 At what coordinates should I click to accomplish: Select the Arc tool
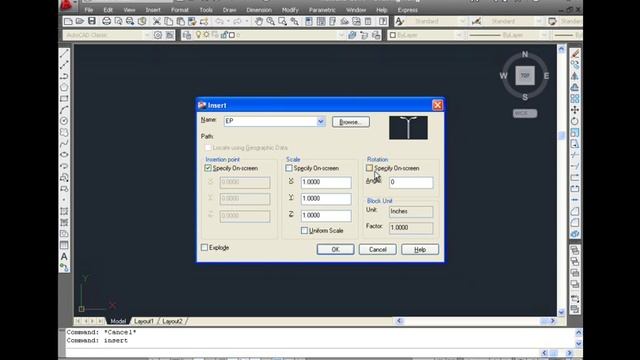pyautogui.click(x=64, y=110)
